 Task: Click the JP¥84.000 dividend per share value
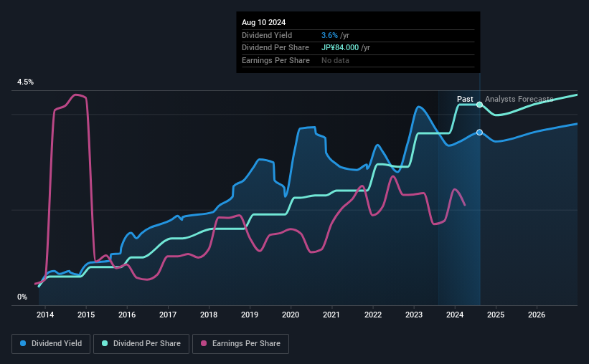(x=340, y=48)
